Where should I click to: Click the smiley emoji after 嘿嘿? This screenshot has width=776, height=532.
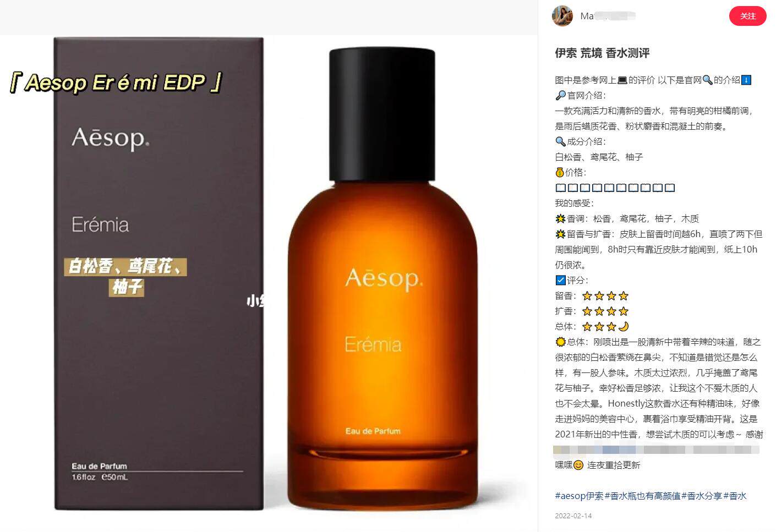[578, 465]
